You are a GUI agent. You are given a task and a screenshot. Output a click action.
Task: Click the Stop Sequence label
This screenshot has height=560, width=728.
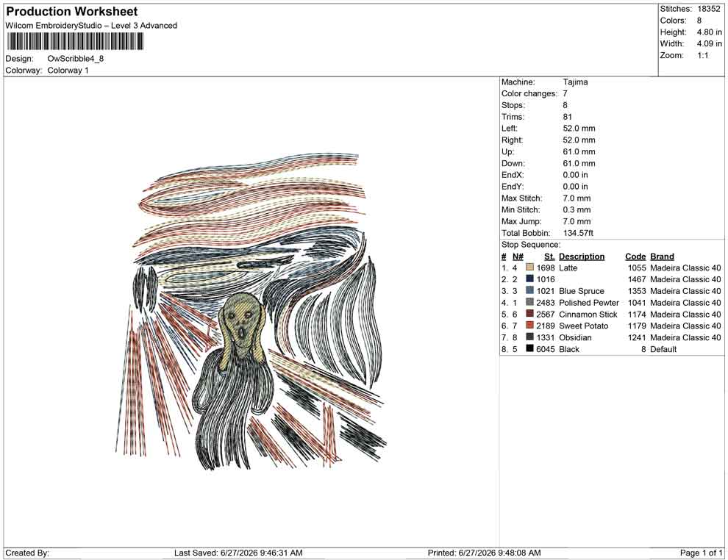tap(531, 245)
